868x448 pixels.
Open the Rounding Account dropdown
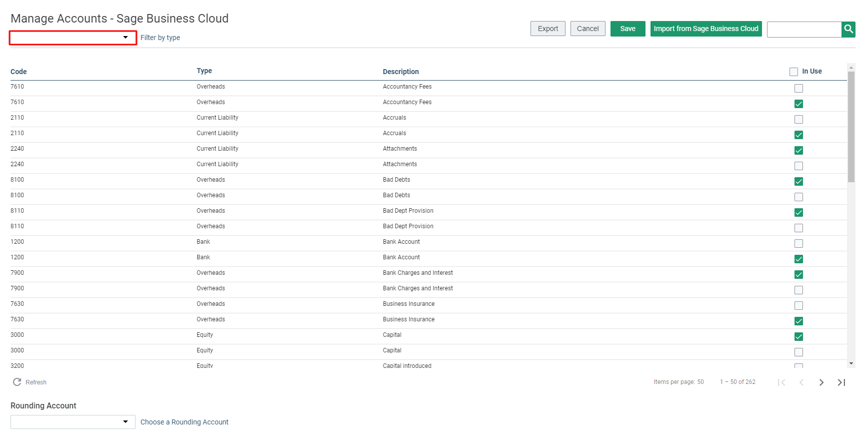coord(73,422)
